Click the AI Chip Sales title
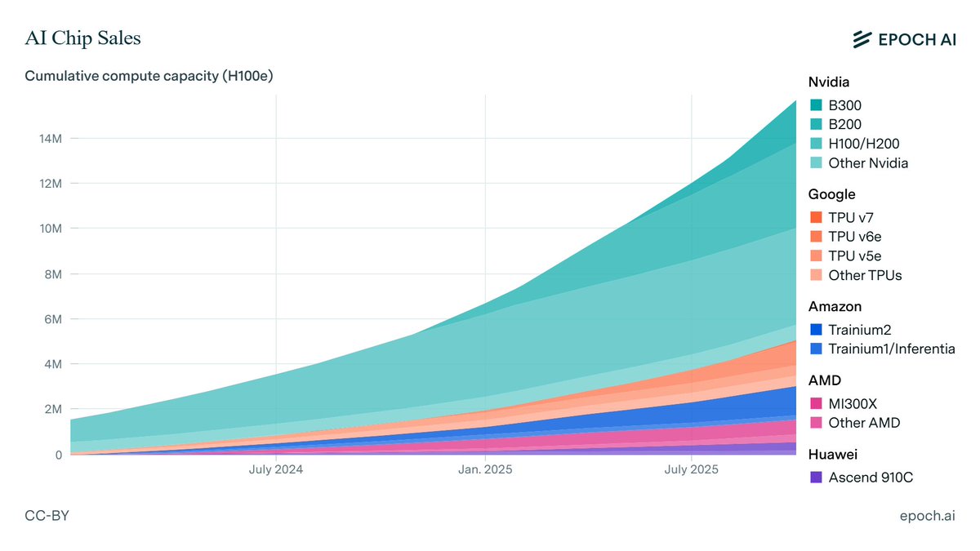Viewport: 980px width, 551px height. coord(82,38)
